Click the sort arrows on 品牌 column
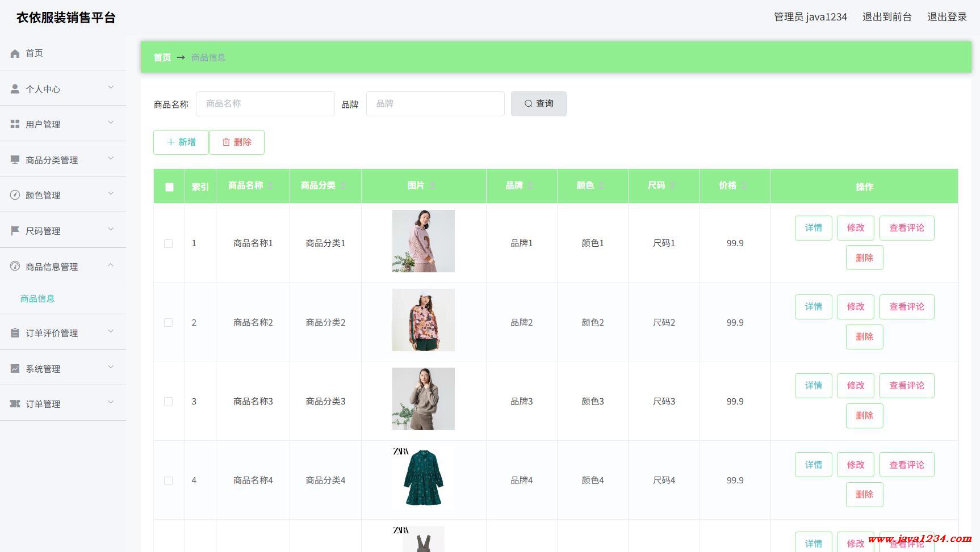Viewport: 980px width, 552px height. pos(530,186)
